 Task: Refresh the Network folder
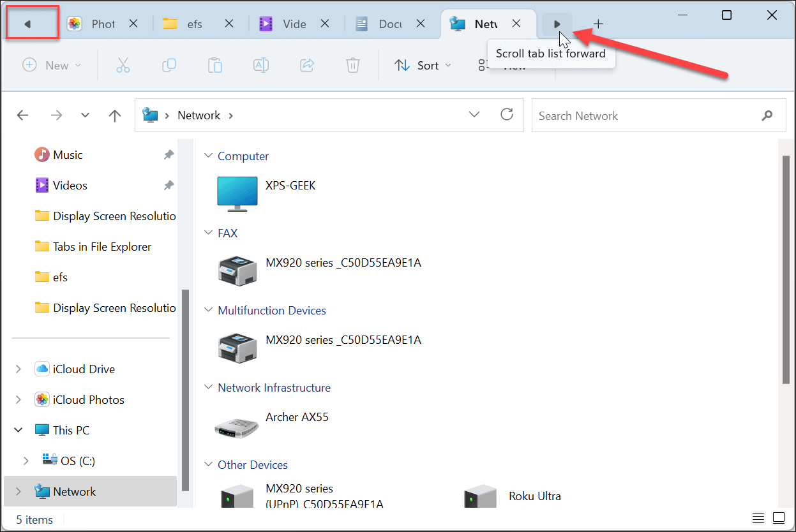click(507, 115)
